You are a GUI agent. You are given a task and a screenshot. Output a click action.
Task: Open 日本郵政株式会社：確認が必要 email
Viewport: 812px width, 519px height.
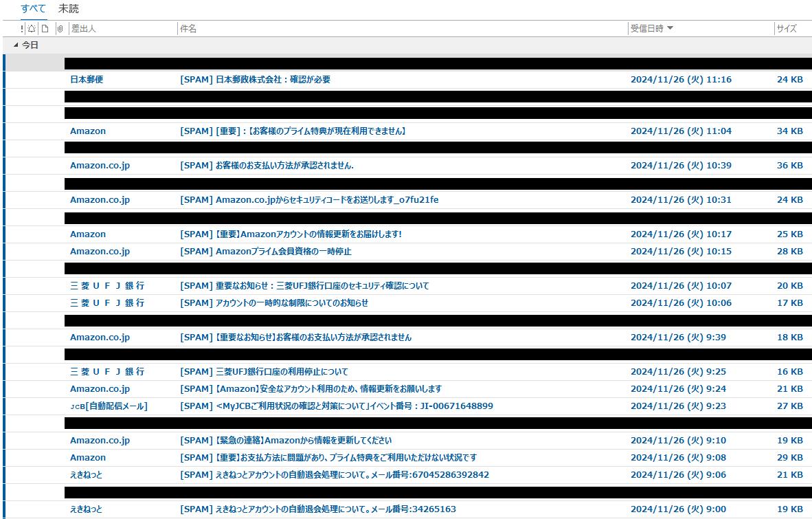pyautogui.click(x=256, y=79)
